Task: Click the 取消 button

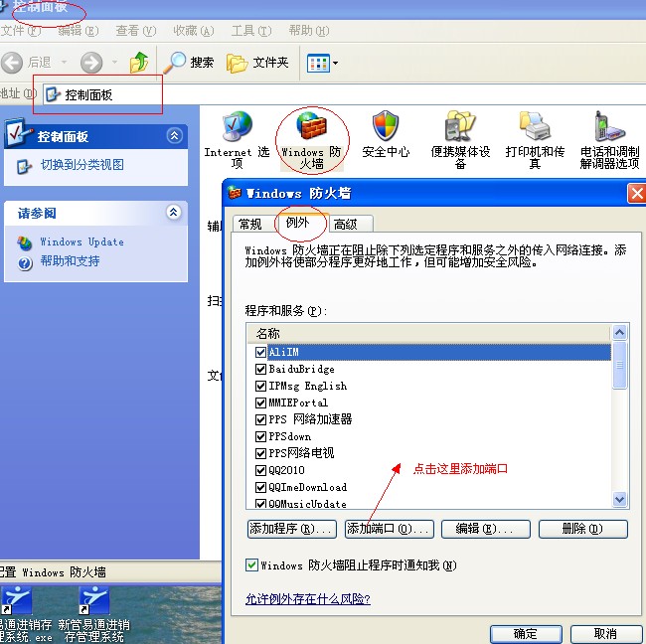Action: click(606, 634)
